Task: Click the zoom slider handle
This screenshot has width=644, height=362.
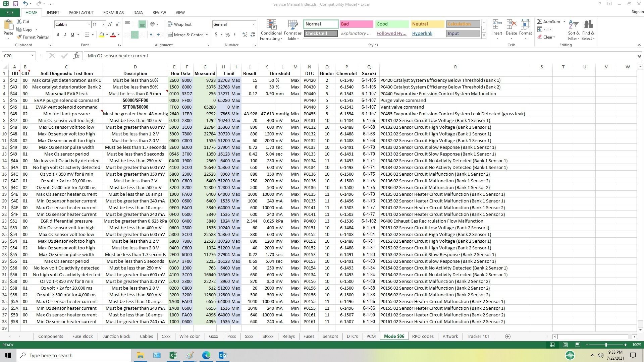Action: tap(606, 345)
